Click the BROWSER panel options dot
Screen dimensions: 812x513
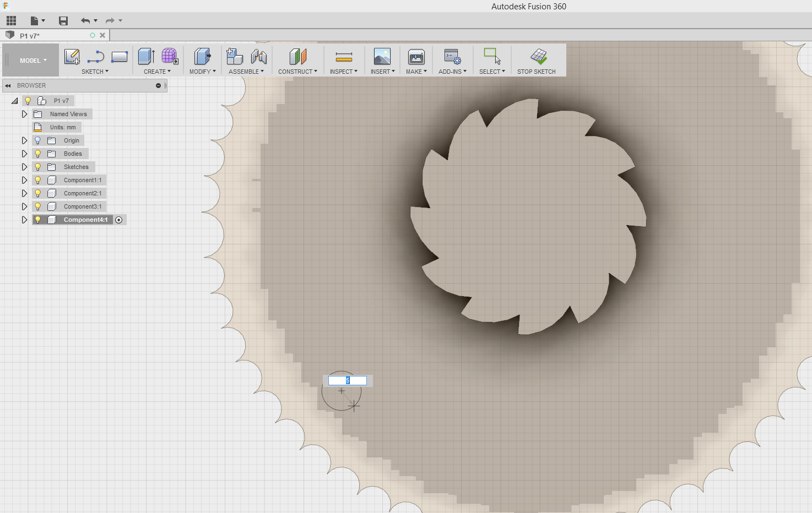tap(158, 85)
